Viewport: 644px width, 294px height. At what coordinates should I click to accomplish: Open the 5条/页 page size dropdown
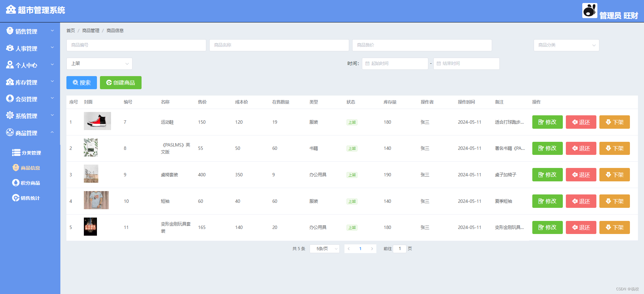pos(324,249)
